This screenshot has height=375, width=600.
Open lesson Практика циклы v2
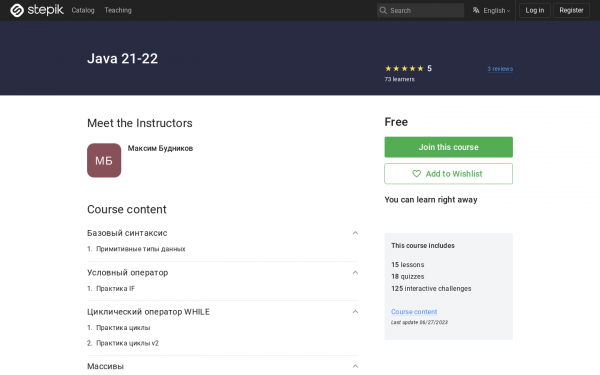tap(127, 343)
